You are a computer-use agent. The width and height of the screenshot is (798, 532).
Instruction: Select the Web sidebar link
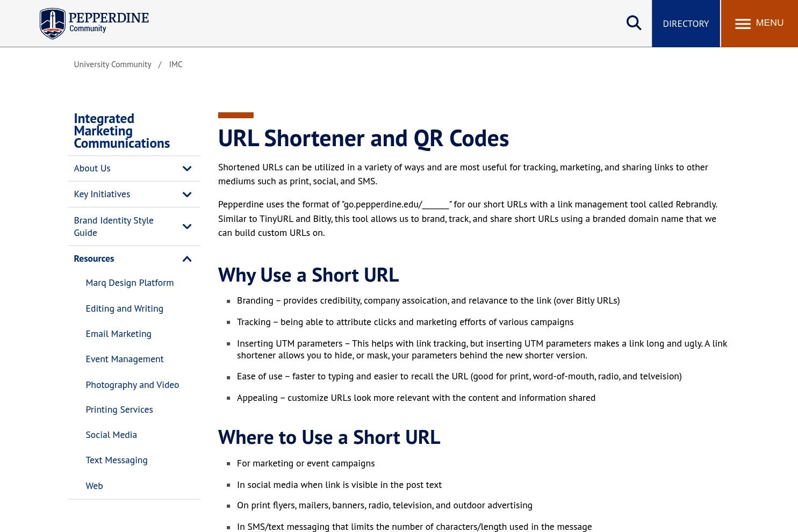(94, 486)
